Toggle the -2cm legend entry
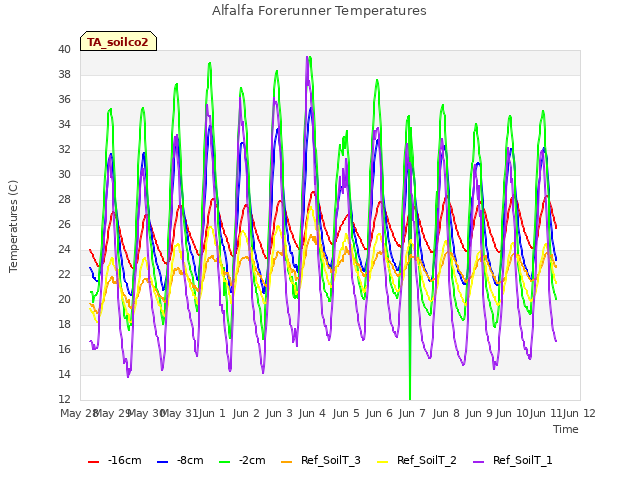 click(242, 461)
